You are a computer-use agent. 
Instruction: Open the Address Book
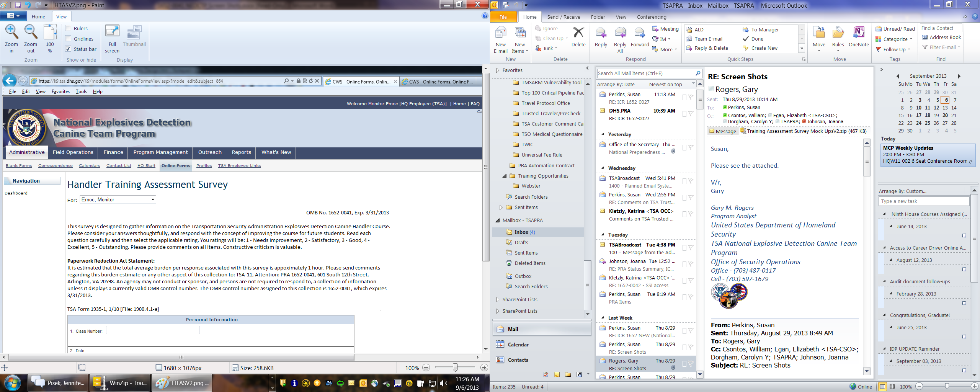(942, 37)
